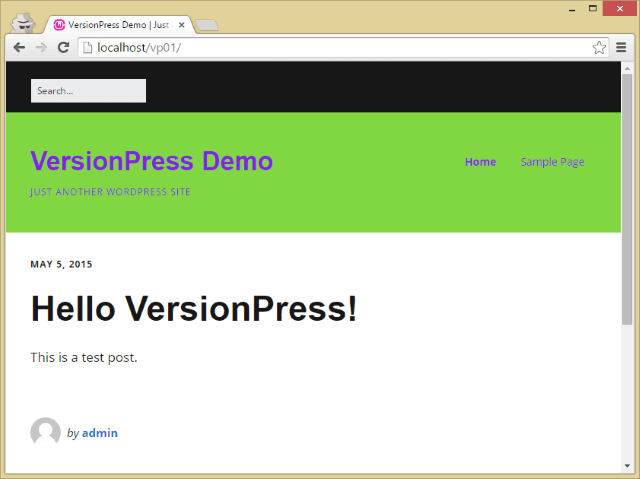This screenshot has height=479, width=640.
Task: Click into the Search... field
Action: coord(88,91)
